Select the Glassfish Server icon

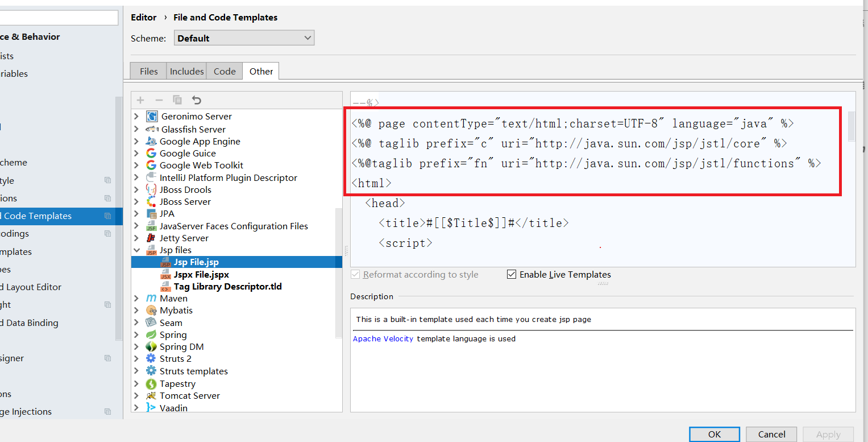pyautogui.click(x=152, y=129)
